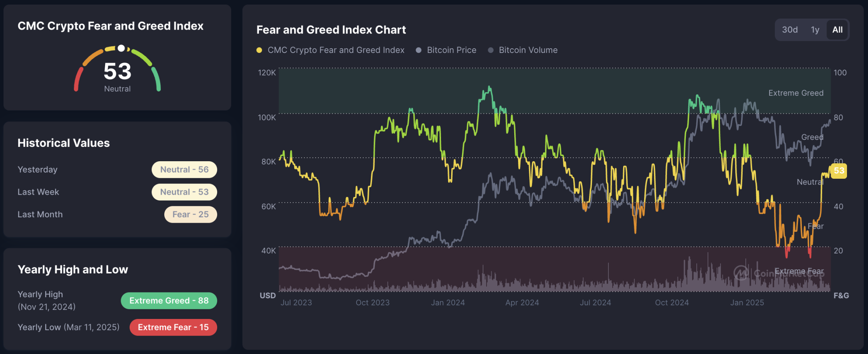Click the gray Bitcoin Price legend dot
Image resolution: width=868 pixels, height=354 pixels.
tap(419, 50)
